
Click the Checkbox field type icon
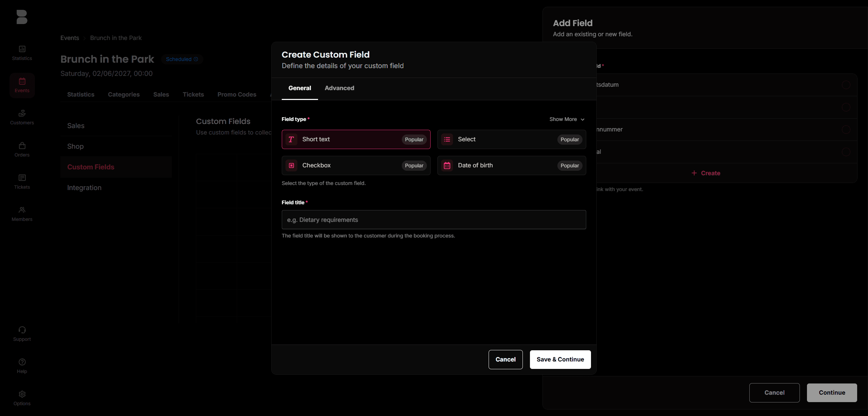[291, 165]
